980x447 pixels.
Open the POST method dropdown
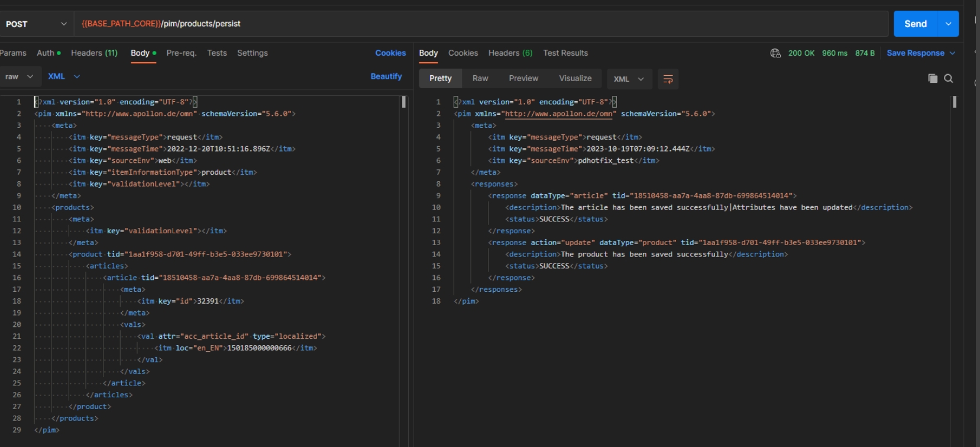tap(35, 24)
